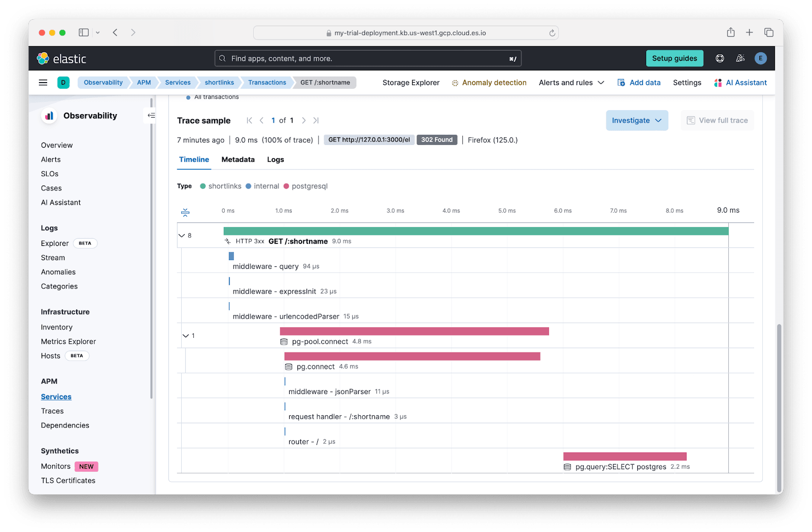This screenshot has height=532, width=812.
Task: Click the Find apps search field
Action: [368, 58]
